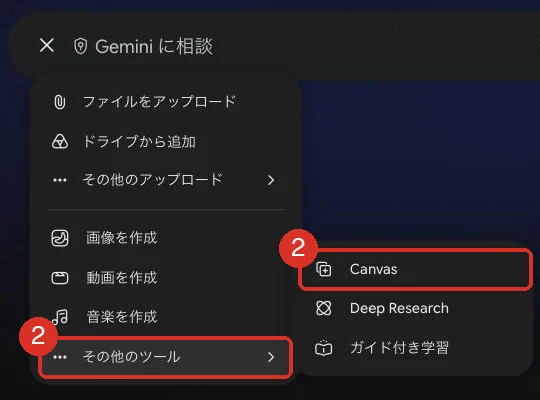Choose ファイルをアップロード
The height and width of the screenshot is (400, 540).
[159, 102]
